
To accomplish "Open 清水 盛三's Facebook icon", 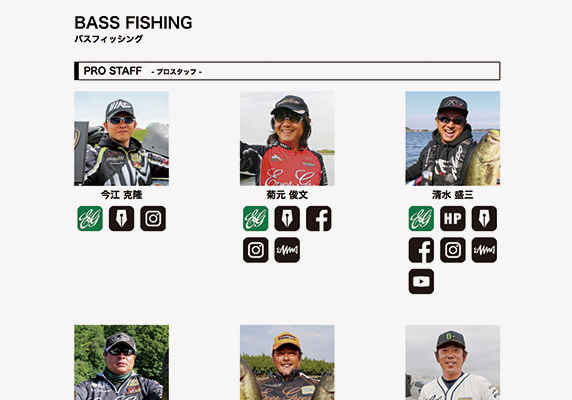I will 421,250.
